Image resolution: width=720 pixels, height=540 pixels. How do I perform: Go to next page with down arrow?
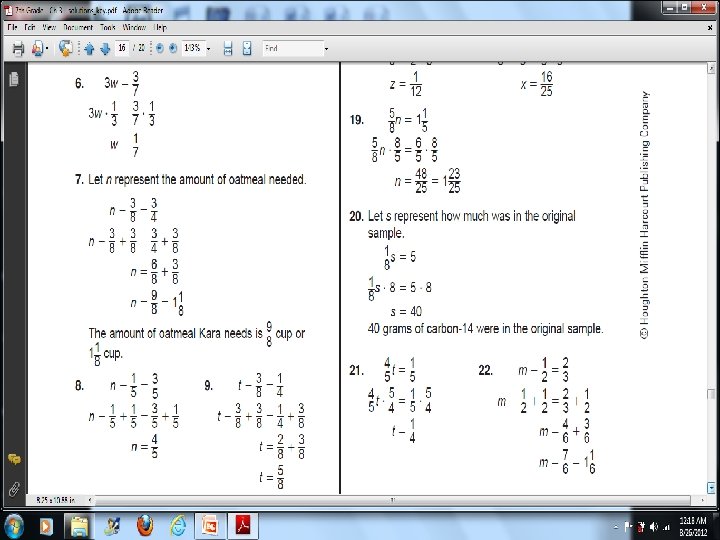105,48
